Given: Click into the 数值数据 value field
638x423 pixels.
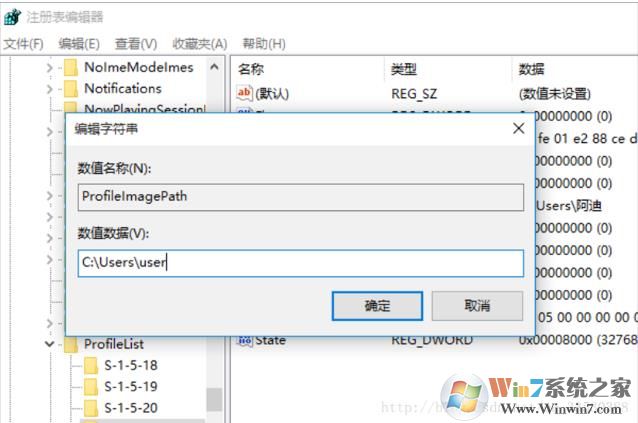Looking at the screenshot, I should click(301, 263).
